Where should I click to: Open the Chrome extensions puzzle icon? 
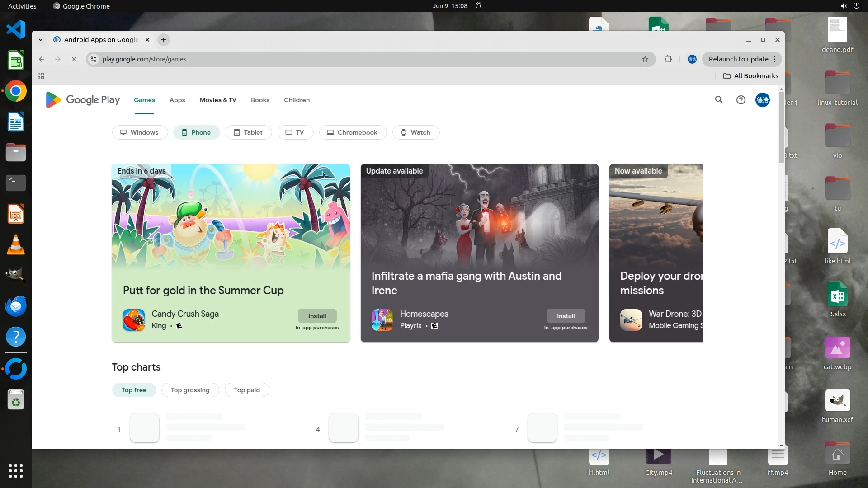pyautogui.click(x=668, y=59)
